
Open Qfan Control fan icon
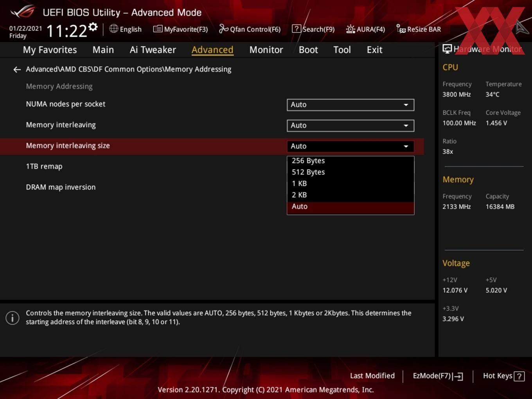point(224,29)
